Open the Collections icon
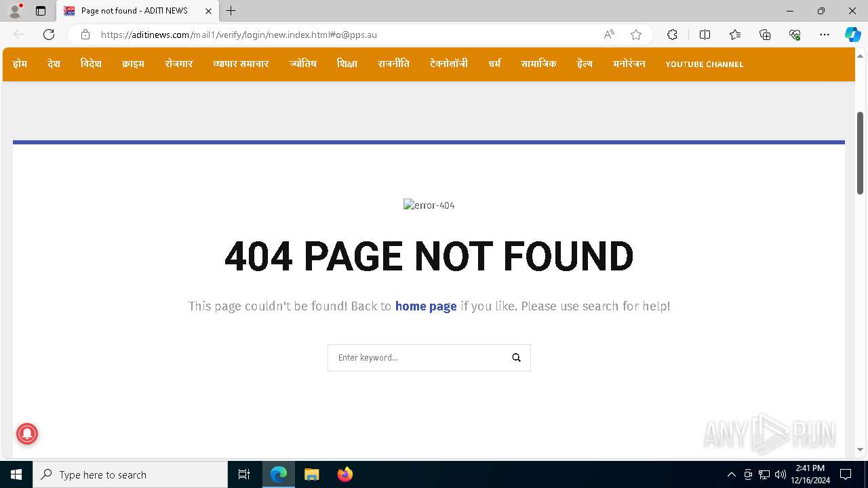Viewport: 868px width, 488px height. [765, 35]
